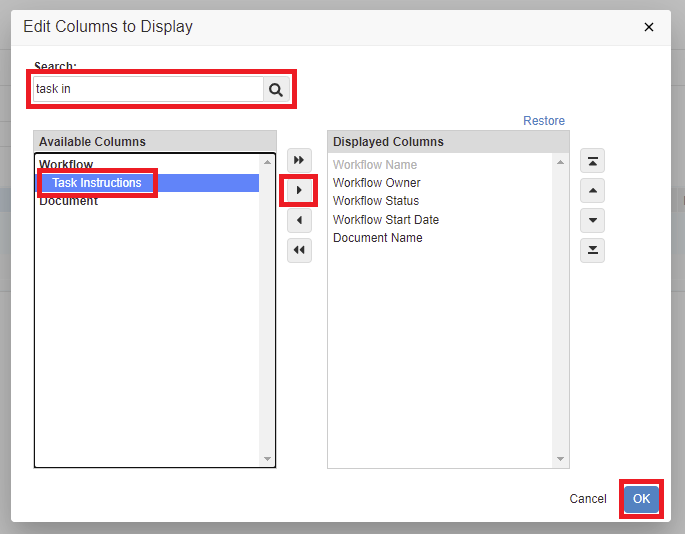The image size is (685, 534).
Task: Cancel the column editing dialog
Action: tap(588, 499)
